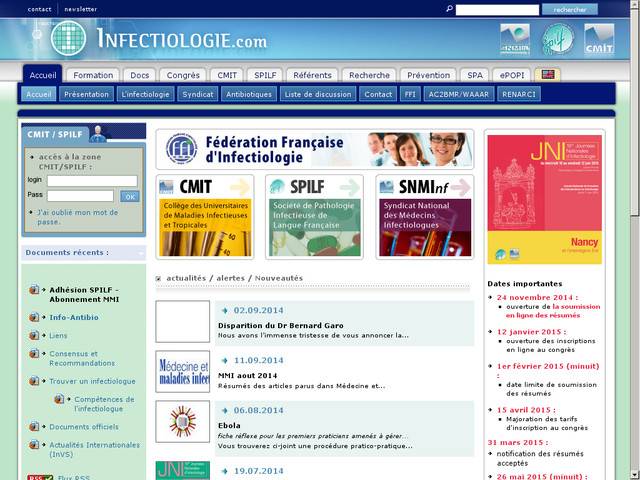This screenshot has height=480, width=640.
Task: Open the Flux RSS link
Action: tap(74, 477)
